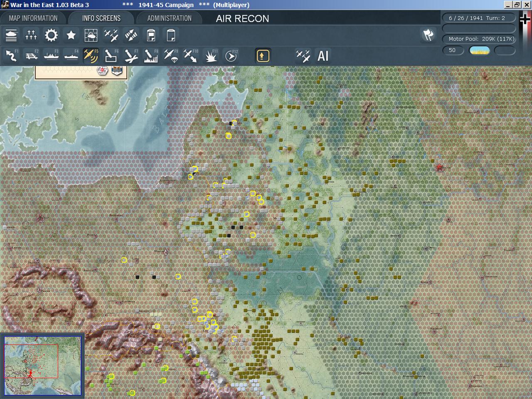Open the Order of Battle tank icon
The width and height of the screenshot is (532, 399).
[x=11, y=35]
